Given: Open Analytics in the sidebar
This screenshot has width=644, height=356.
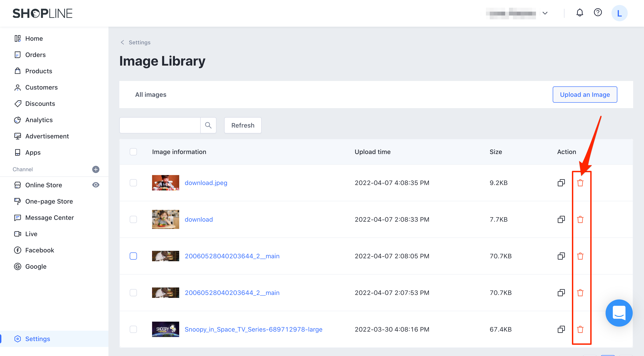Looking at the screenshot, I should click(x=39, y=120).
